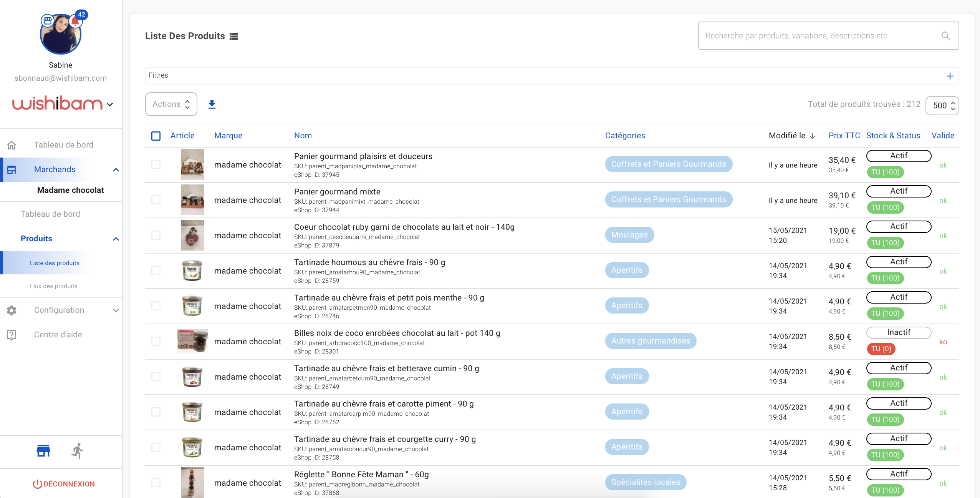Click the DÉCONNEXION logout button
The image size is (980, 498).
(64, 484)
